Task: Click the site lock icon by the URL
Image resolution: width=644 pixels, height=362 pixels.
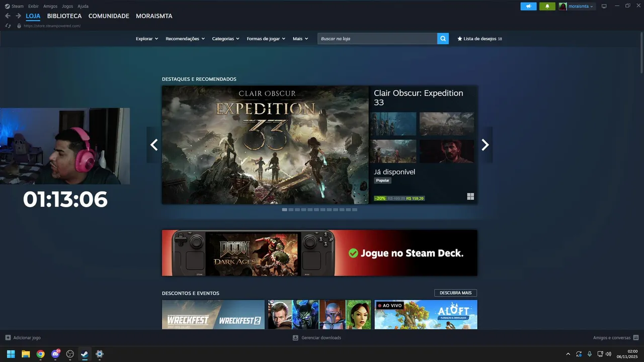Action: (19, 26)
